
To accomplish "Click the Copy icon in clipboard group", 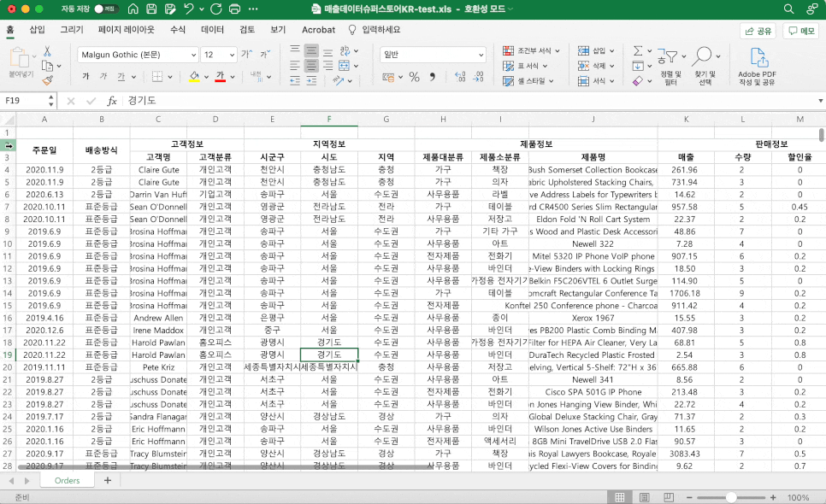I will 47,66.
